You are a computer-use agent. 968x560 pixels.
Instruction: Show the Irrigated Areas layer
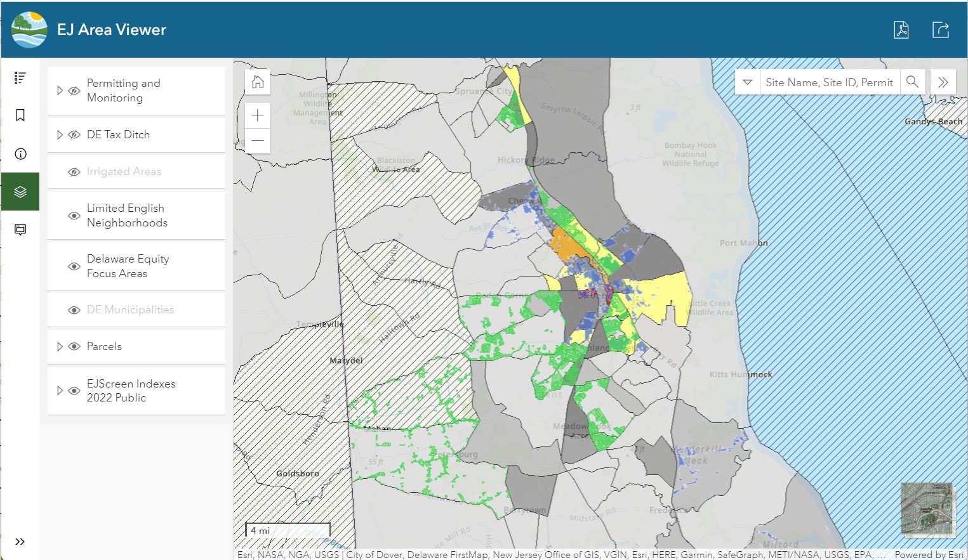[x=74, y=171]
